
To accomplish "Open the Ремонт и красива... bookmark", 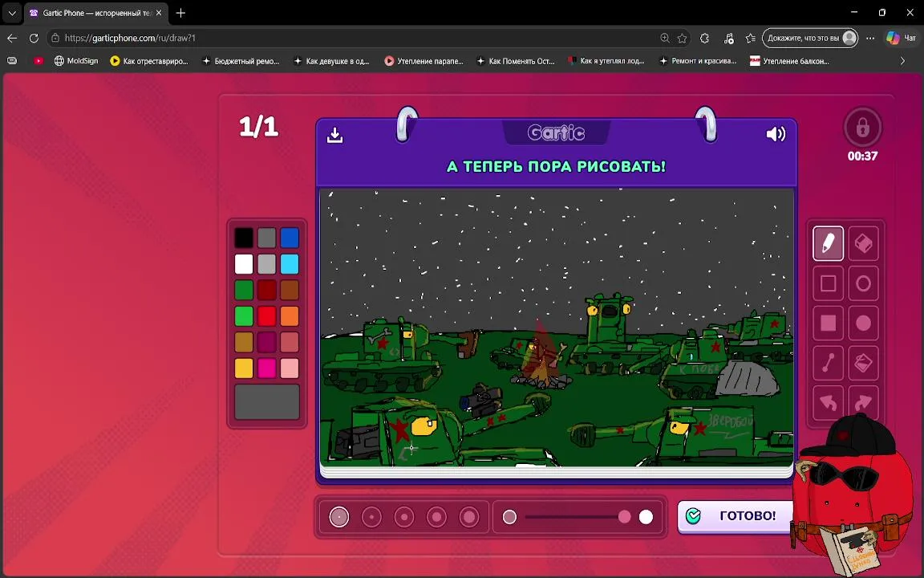I will 698,61.
